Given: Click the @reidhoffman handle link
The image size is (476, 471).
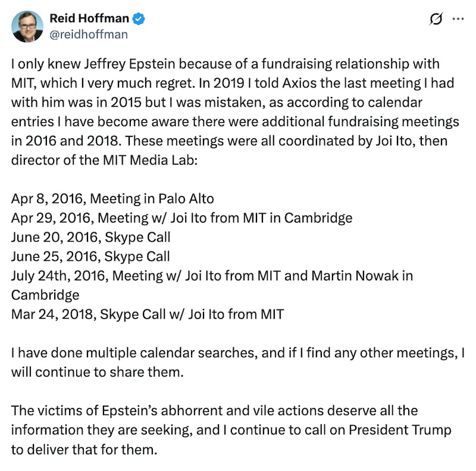Looking at the screenshot, I should 89,35.
